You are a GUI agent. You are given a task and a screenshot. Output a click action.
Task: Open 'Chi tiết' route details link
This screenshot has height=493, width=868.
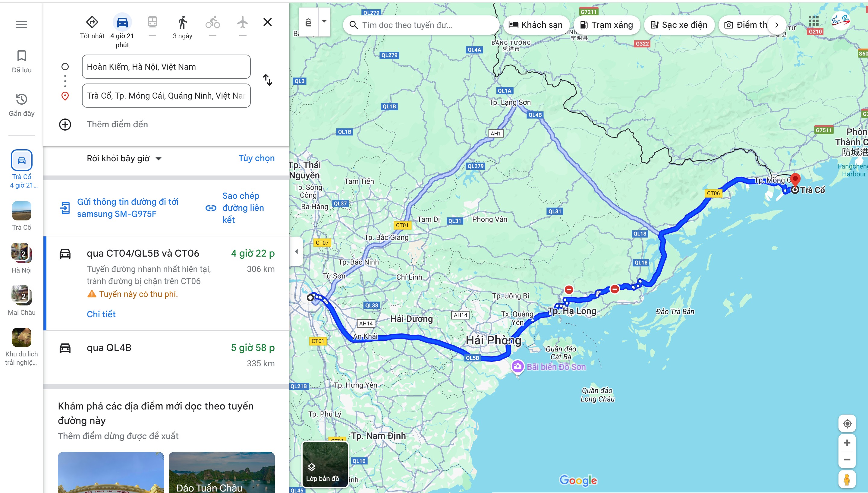(x=101, y=314)
